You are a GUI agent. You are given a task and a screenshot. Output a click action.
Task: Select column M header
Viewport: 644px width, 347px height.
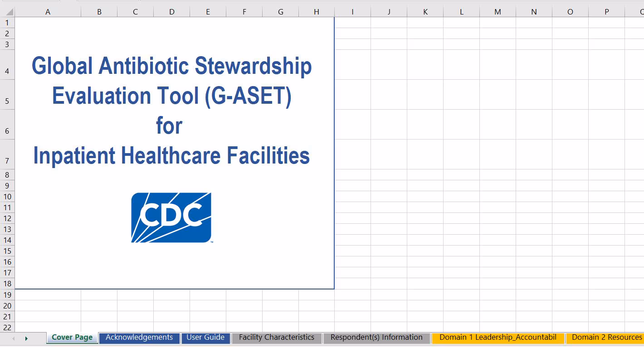498,12
